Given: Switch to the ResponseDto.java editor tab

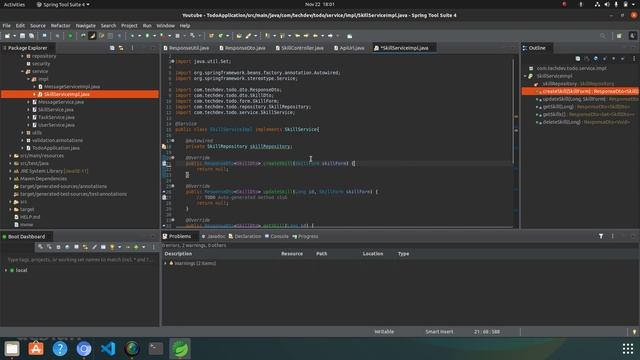Looking at the screenshot, I should [242, 48].
